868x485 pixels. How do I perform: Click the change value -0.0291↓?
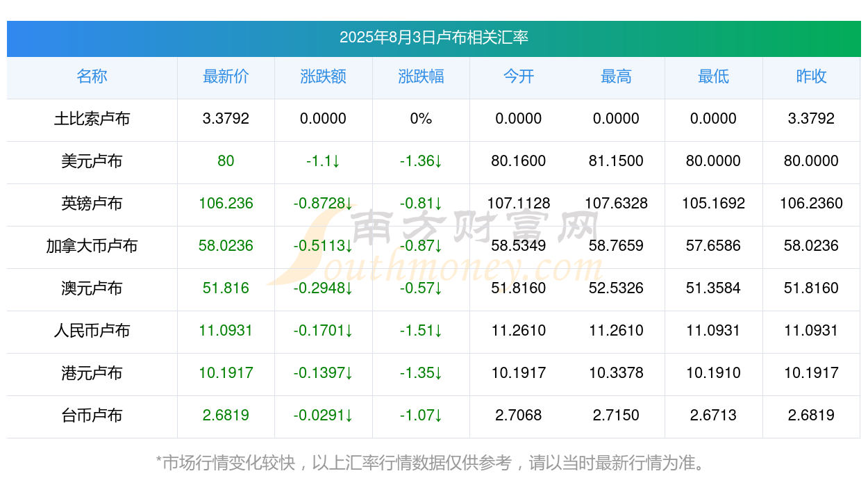pos(324,416)
